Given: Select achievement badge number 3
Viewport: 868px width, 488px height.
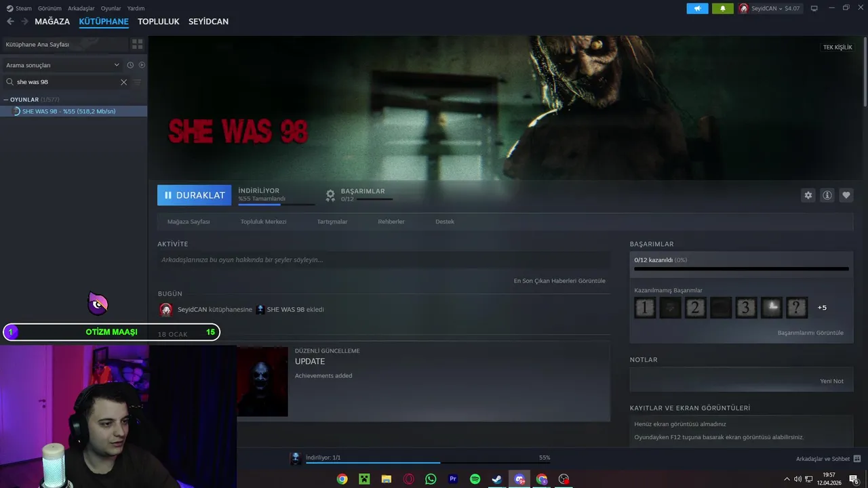Looking at the screenshot, I should pos(746,308).
